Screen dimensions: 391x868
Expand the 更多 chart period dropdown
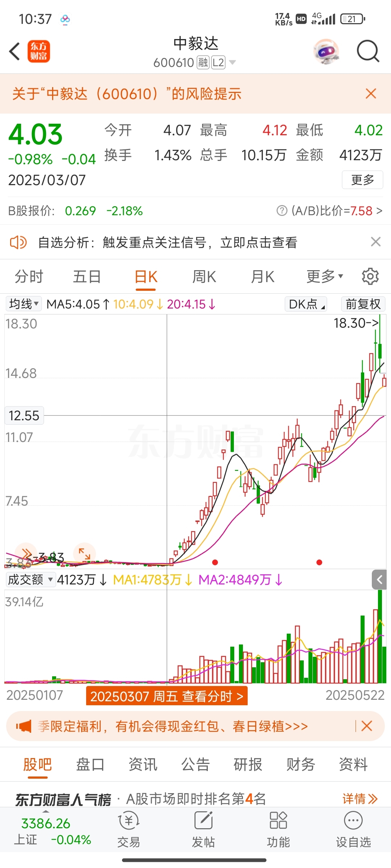coord(325,277)
